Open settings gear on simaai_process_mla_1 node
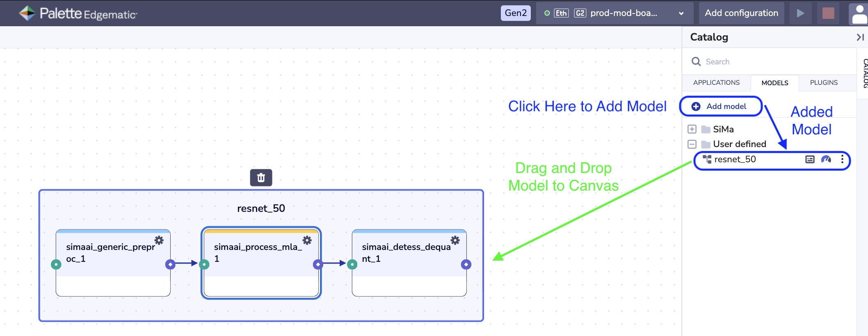This screenshot has height=336, width=868. (x=307, y=240)
